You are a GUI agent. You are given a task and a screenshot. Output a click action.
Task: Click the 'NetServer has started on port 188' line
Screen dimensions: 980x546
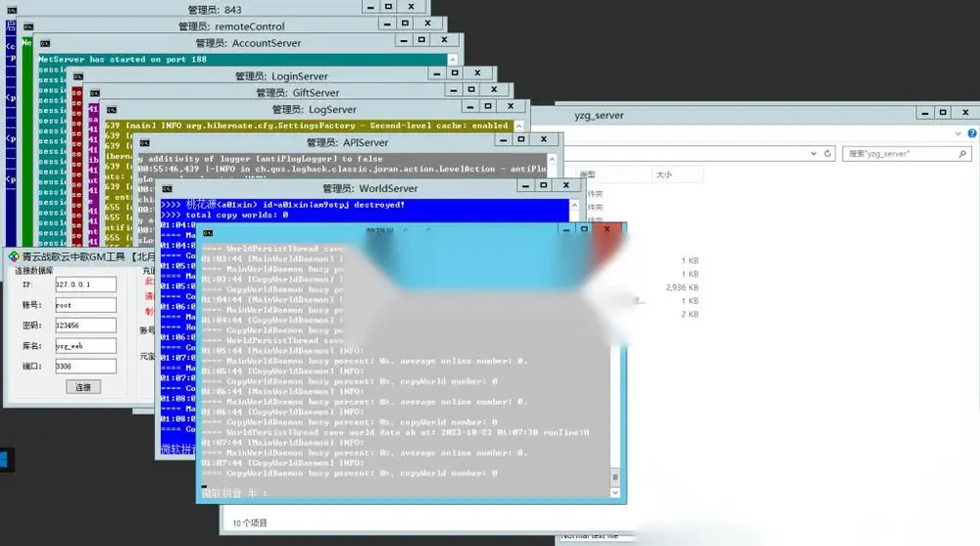click(x=122, y=60)
